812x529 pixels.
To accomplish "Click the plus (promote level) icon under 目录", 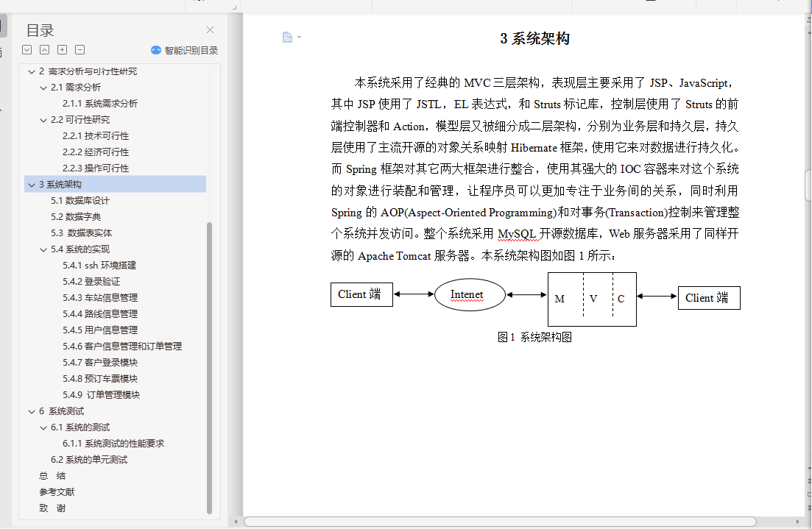I will [x=62, y=50].
